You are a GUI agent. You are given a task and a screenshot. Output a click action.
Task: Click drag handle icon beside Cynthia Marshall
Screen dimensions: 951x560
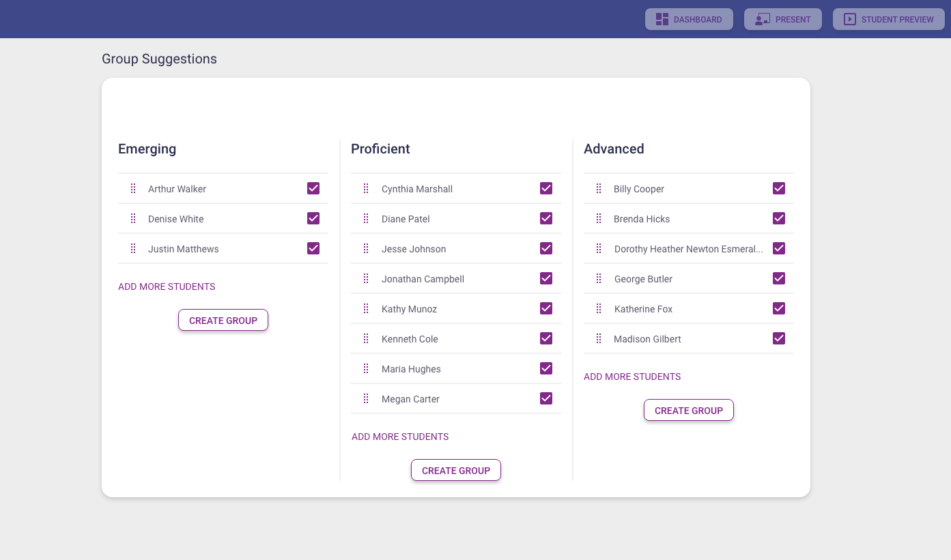pos(366,189)
